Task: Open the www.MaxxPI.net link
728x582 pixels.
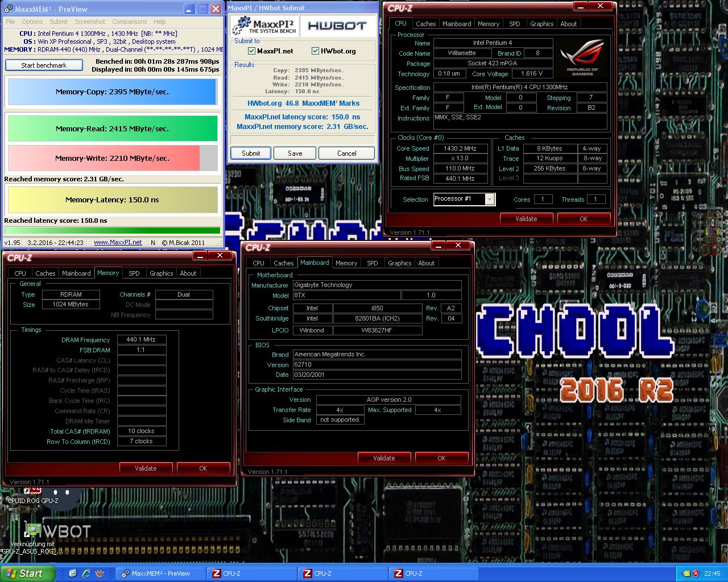Action: click(x=118, y=242)
